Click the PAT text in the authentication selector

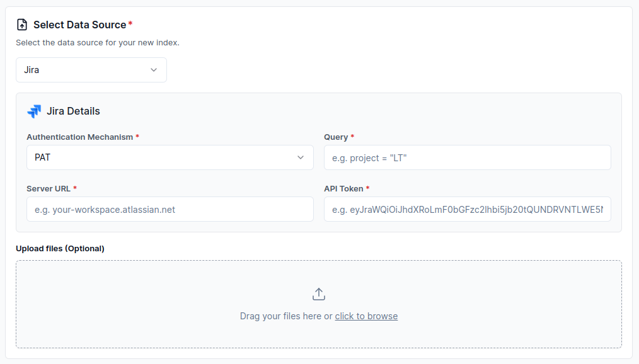42,157
